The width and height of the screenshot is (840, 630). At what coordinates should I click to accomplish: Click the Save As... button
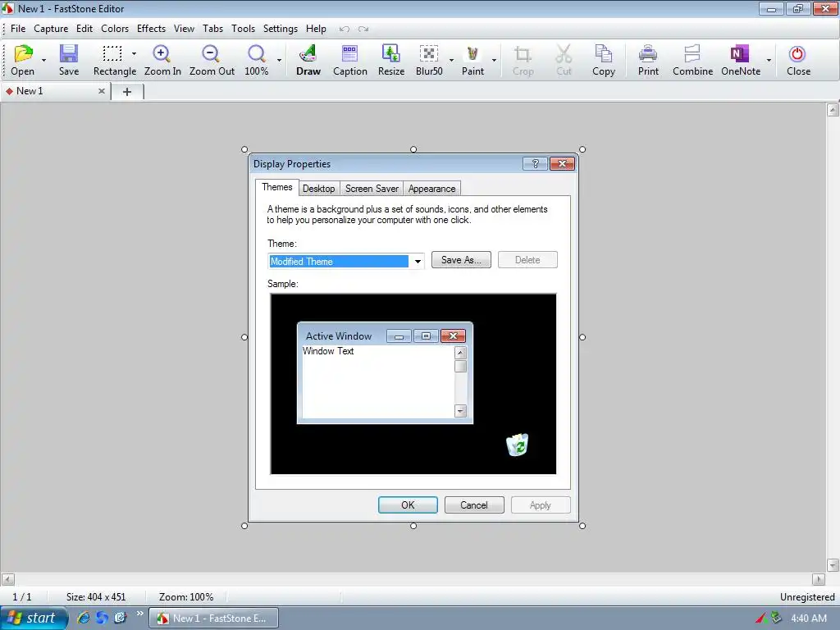[x=461, y=260]
